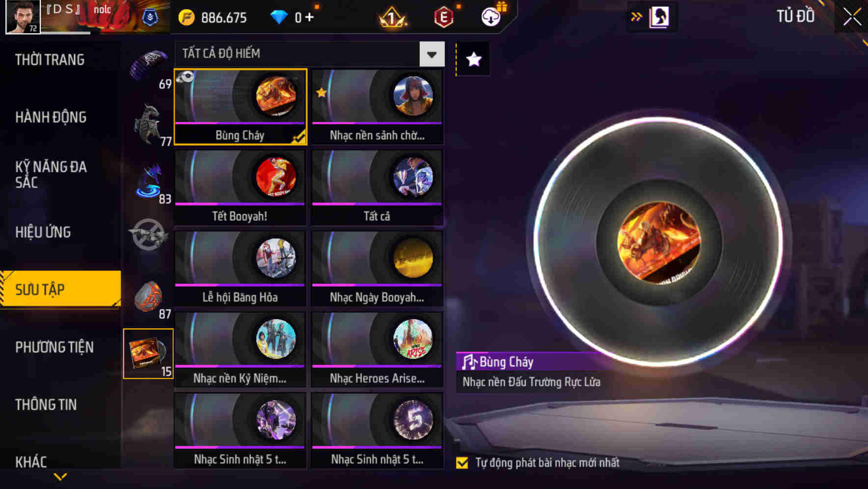Open the favorites star filter
This screenshot has width=868, height=489.
point(473,59)
